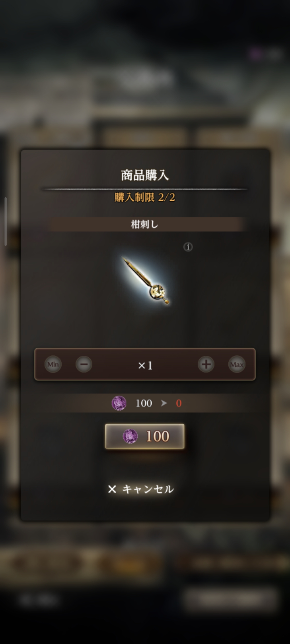Click the current balance value 100
Screen dimensions: 290x644
[144, 403]
